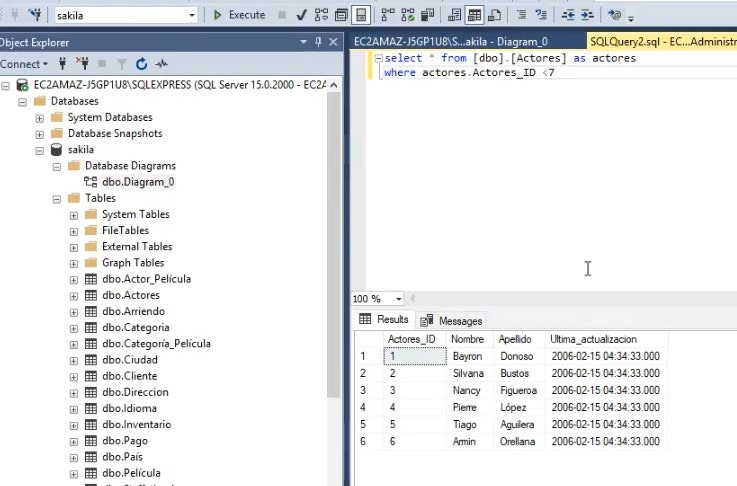Select the dbo.Ciudad table
Viewport: 737px width, 486px height.
(130, 360)
